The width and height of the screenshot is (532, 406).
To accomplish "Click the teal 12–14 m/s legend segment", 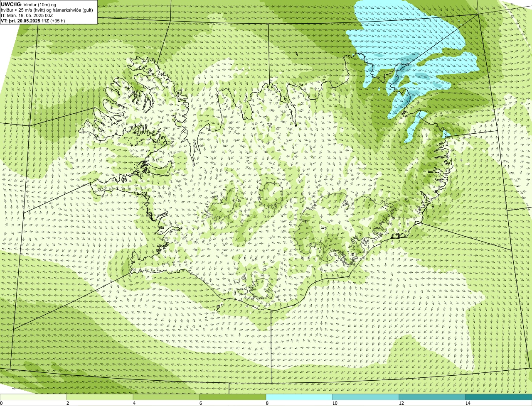I will (432, 397).
